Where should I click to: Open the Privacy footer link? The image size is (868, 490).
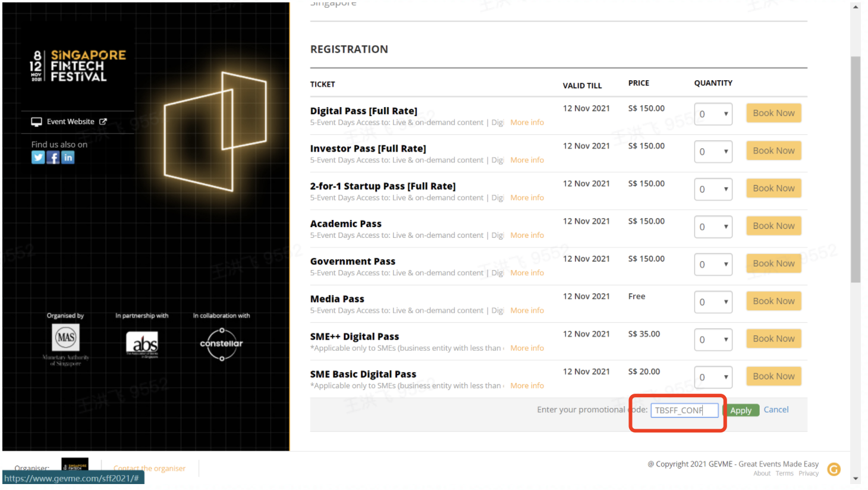point(809,474)
